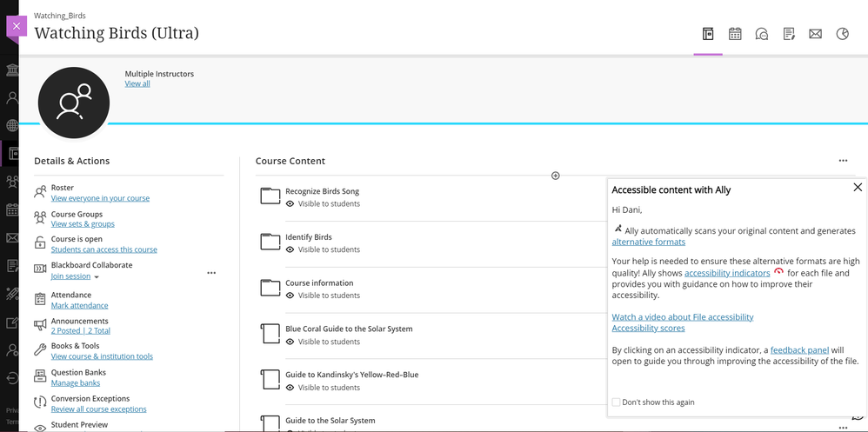
Task: Click the plus add content button
Action: (555, 176)
